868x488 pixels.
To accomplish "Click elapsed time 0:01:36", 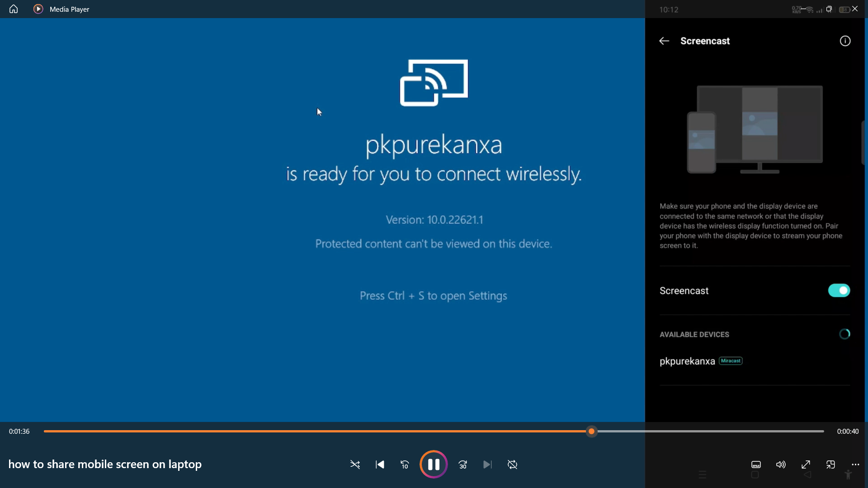I will coord(19,432).
